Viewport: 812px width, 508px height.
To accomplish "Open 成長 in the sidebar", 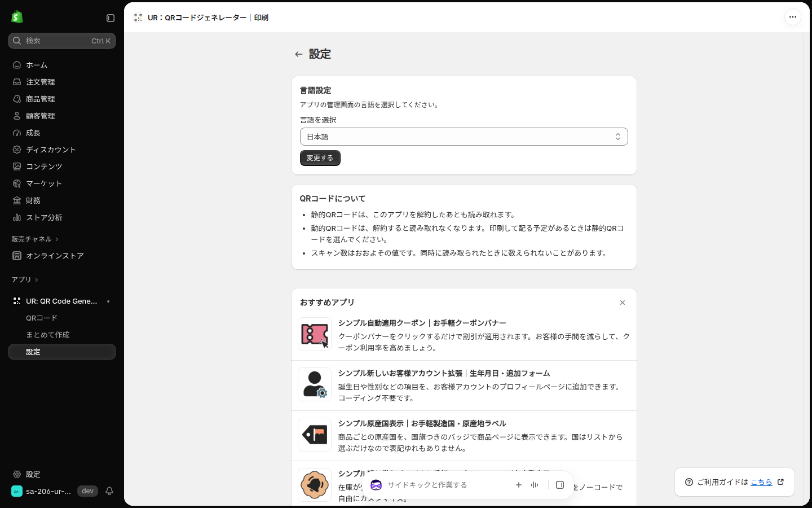I will coord(62,133).
